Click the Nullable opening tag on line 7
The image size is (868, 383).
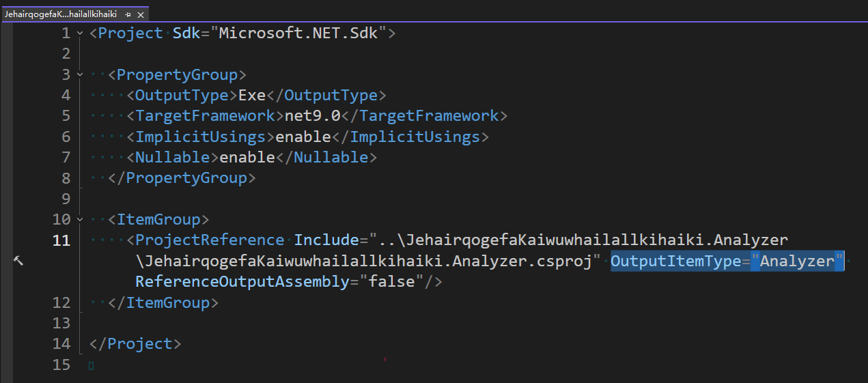pyautogui.click(x=172, y=158)
